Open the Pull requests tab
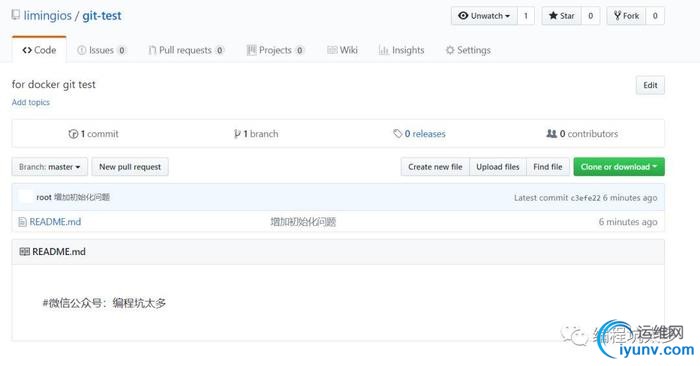The image size is (700, 366). pyautogui.click(x=186, y=50)
